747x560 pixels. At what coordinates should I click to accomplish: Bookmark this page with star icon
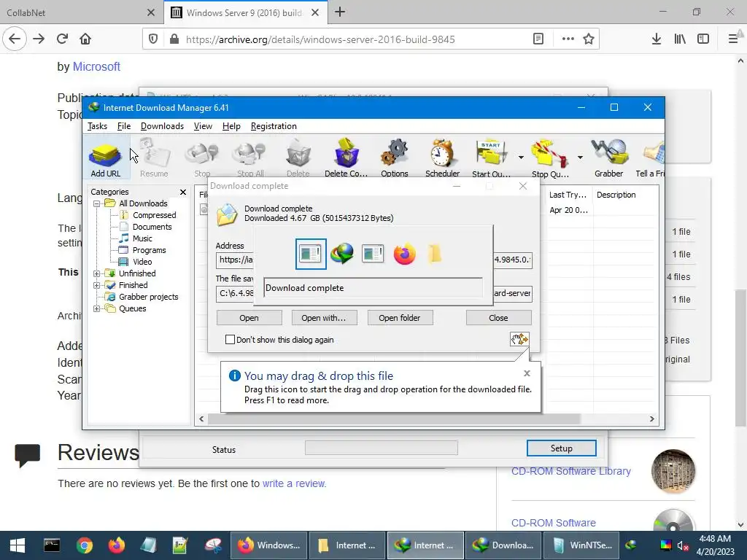click(589, 39)
